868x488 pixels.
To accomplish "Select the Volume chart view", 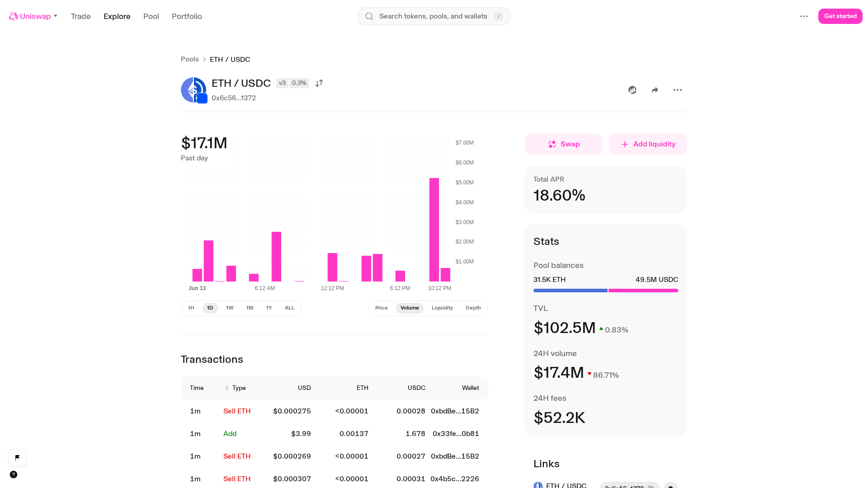I will pos(410,308).
